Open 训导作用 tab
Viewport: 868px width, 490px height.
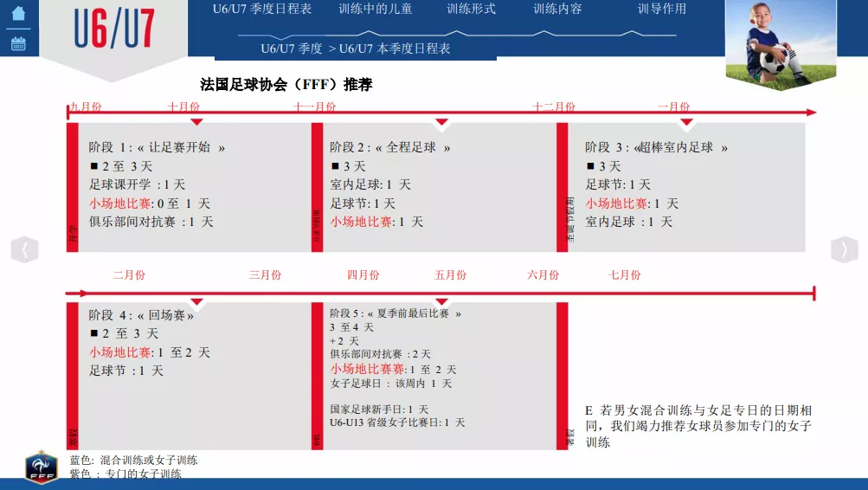click(x=662, y=9)
